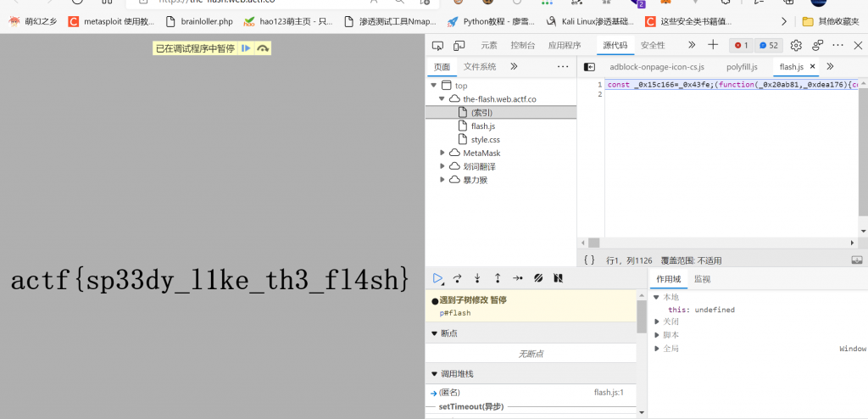This screenshot has width=868, height=419.
Task: Close the flash.js file tab
Action: [813, 66]
